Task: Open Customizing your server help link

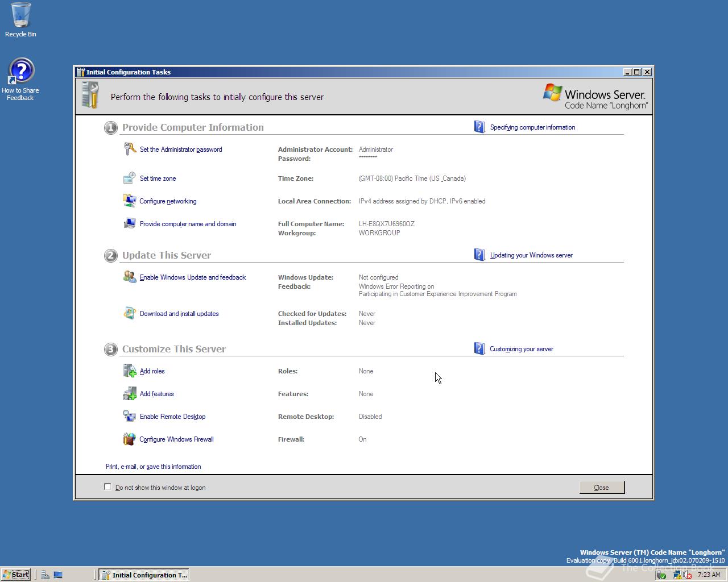Action: (522, 349)
